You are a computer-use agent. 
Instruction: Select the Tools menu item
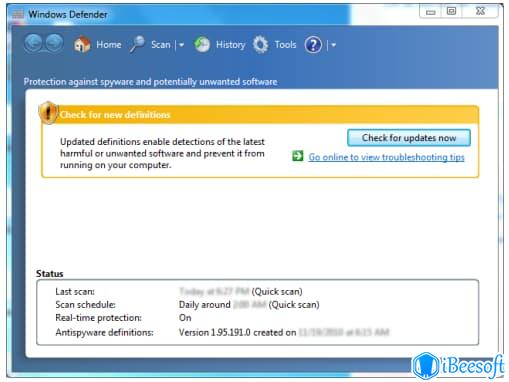pos(285,45)
